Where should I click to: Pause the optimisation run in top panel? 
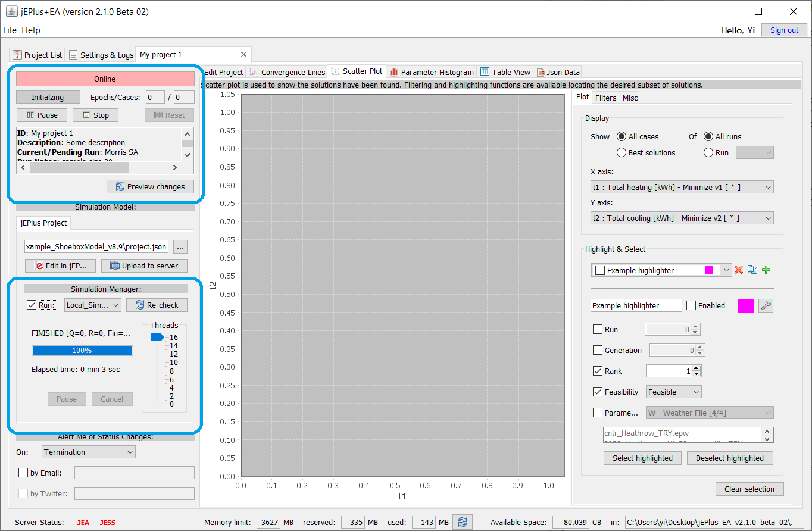pos(42,115)
